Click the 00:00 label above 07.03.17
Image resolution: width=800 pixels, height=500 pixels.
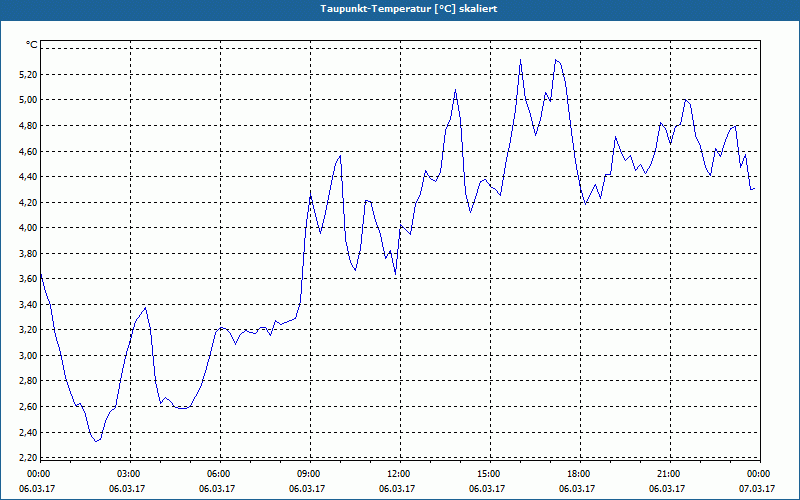(x=760, y=474)
